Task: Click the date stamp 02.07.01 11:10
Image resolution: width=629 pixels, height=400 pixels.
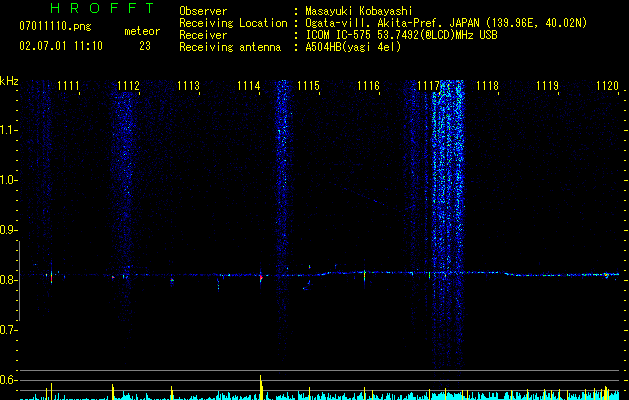Action: (x=61, y=46)
